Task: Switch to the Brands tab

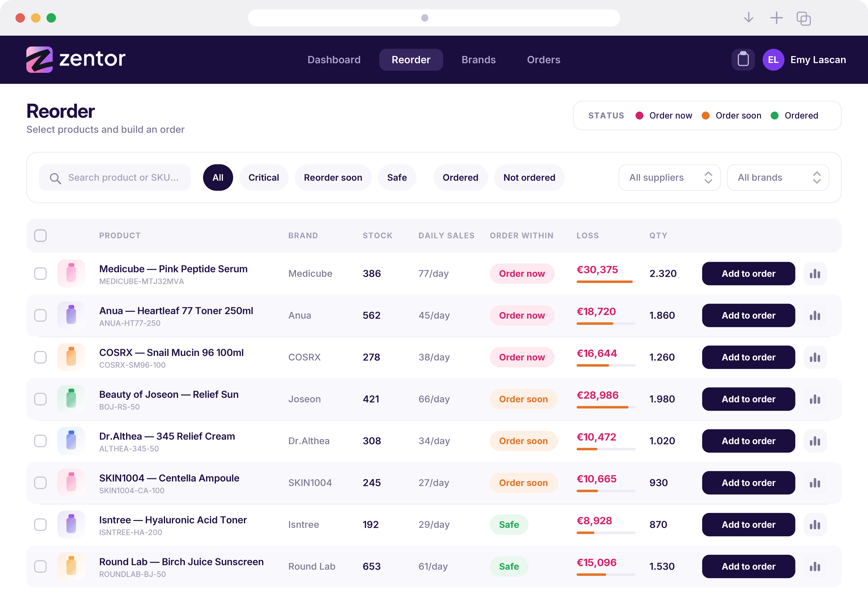Action: pyautogui.click(x=479, y=60)
